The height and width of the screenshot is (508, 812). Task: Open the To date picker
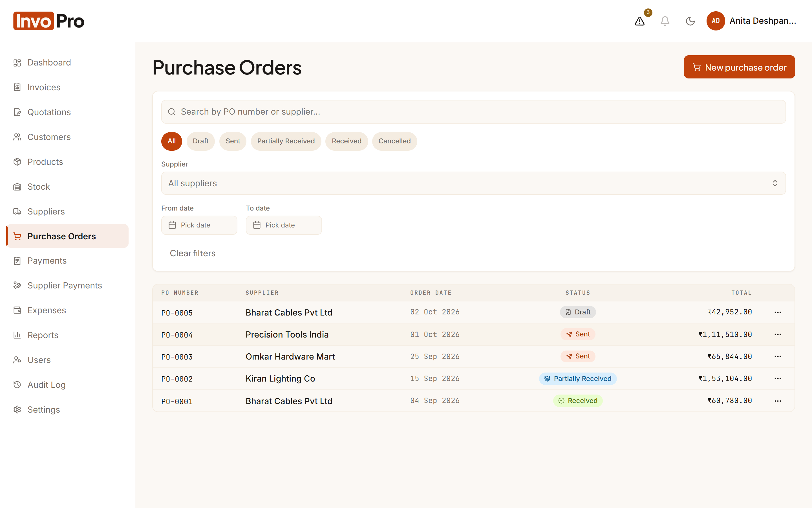tap(284, 225)
